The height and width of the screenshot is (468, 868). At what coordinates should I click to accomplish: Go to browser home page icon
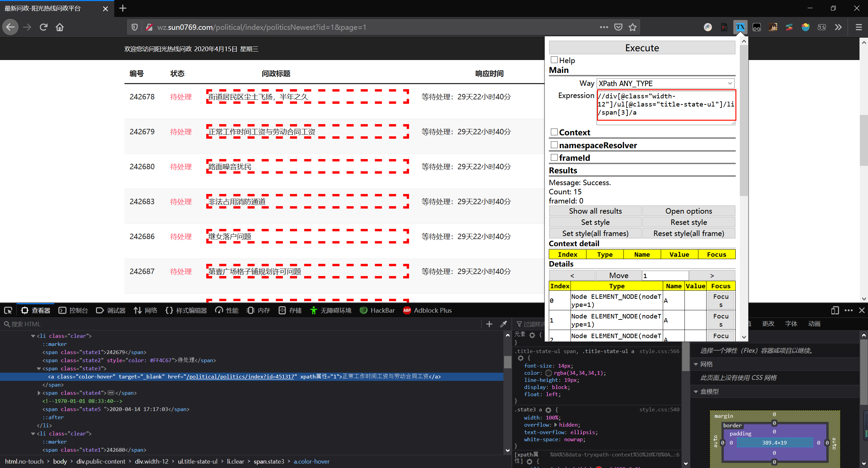(x=60, y=27)
